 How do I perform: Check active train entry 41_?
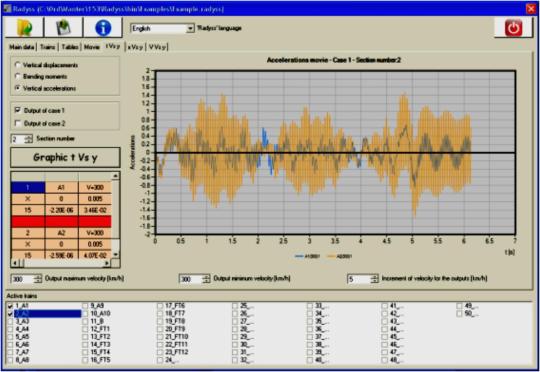[384, 306]
